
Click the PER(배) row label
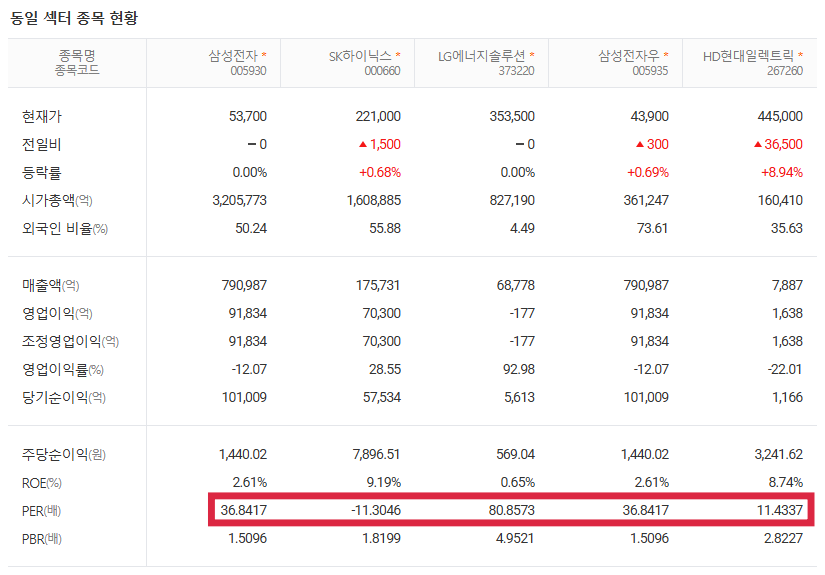[x=42, y=511]
